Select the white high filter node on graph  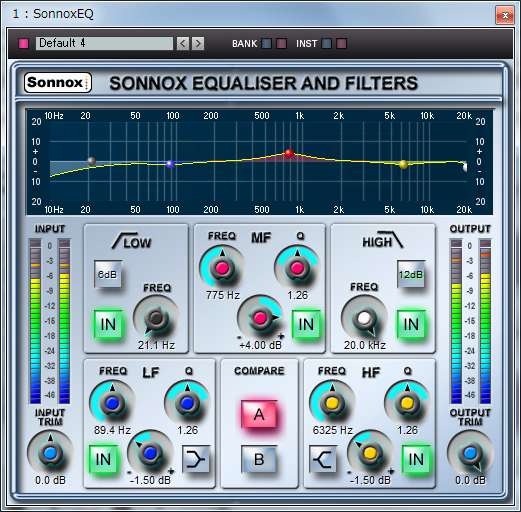pos(465,167)
